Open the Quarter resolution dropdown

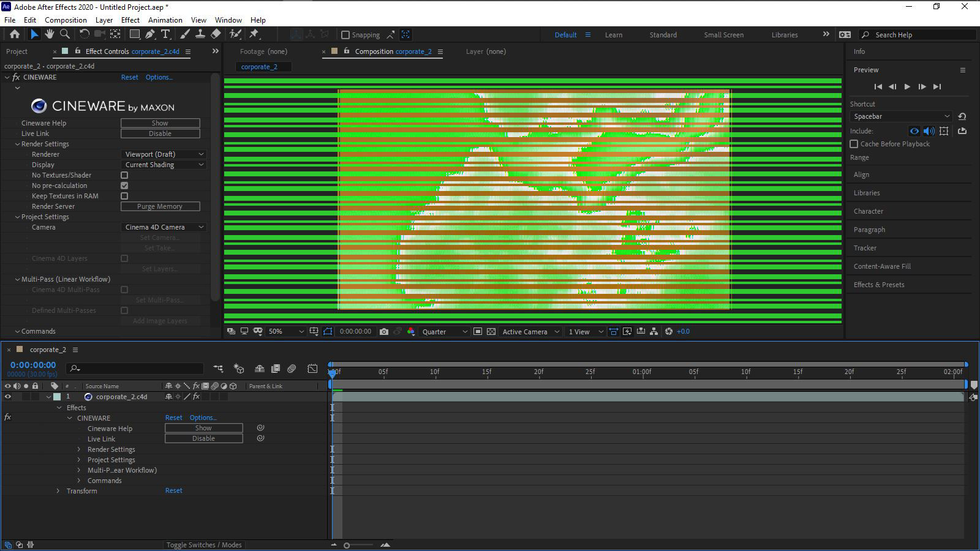(445, 331)
